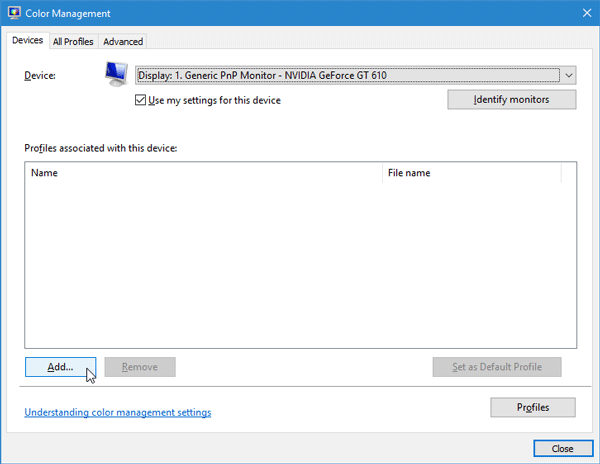
Task: Expand the device list chevron arrow
Action: click(x=569, y=75)
